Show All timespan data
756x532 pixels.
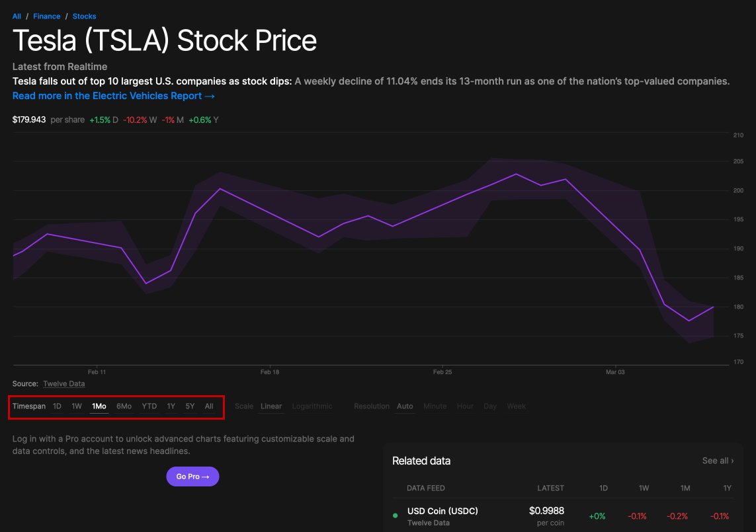(209, 406)
